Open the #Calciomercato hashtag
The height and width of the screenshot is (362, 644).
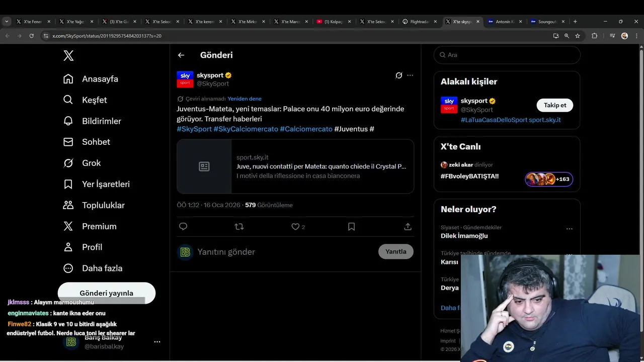point(306,129)
